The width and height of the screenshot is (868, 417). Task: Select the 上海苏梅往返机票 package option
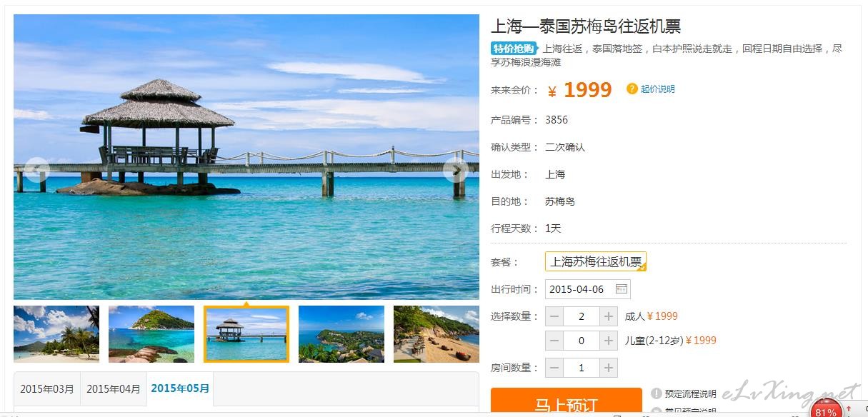(596, 262)
